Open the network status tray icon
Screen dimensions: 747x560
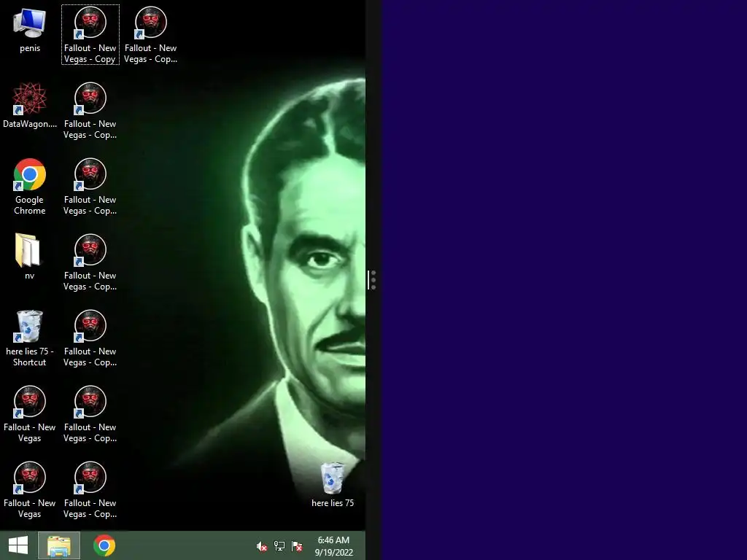(x=279, y=546)
